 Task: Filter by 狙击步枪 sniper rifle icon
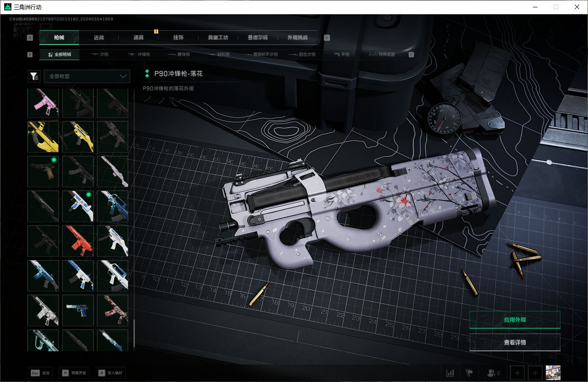point(302,55)
